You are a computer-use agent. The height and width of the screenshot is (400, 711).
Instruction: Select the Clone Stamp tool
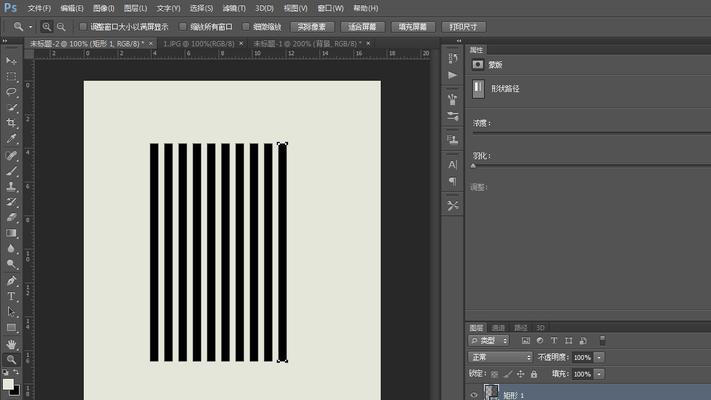point(11,186)
